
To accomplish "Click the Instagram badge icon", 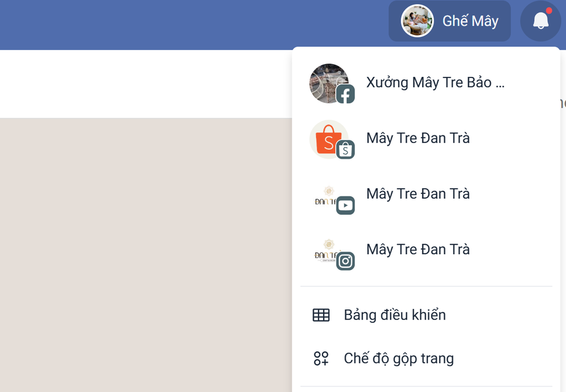I will pyautogui.click(x=345, y=261).
